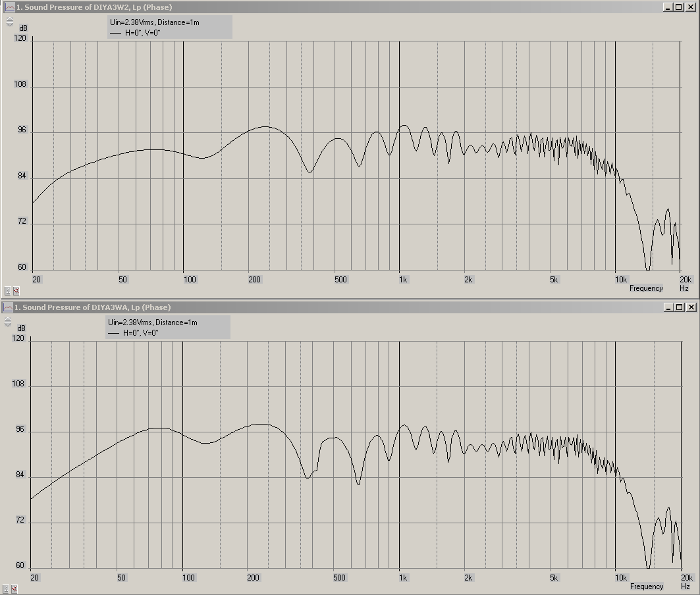Maximize the DIYA3W2 sound pressure window
The width and height of the screenshot is (700, 595).
(x=678, y=7)
